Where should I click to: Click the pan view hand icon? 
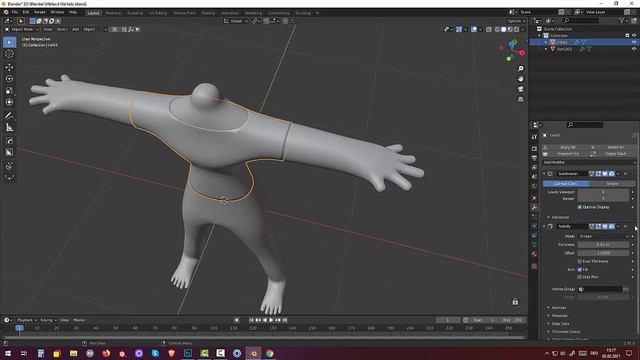pos(520,79)
